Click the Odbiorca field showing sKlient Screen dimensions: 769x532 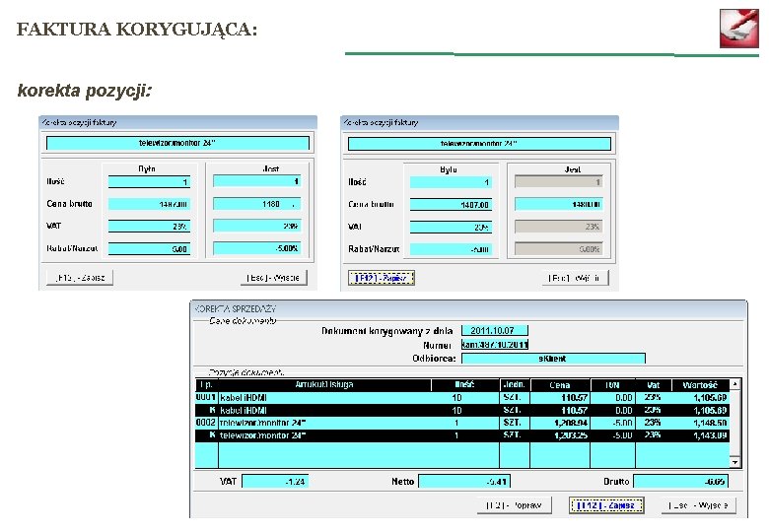[x=553, y=358]
